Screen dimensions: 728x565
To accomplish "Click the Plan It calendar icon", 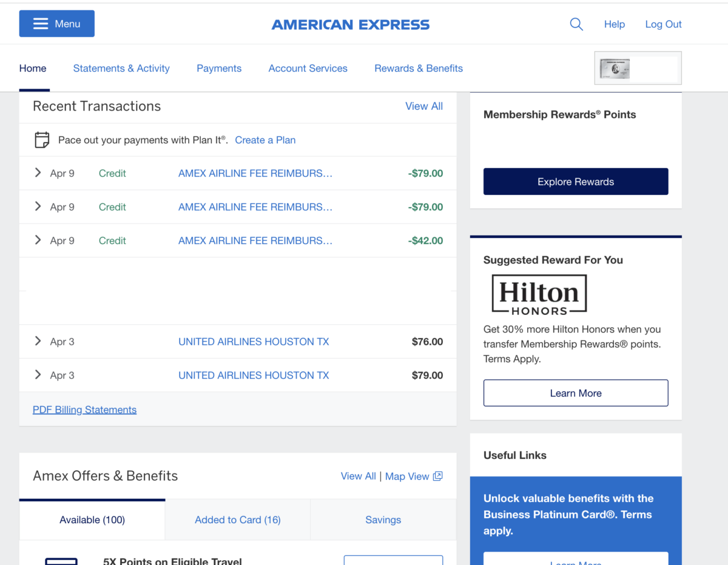I will pyautogui.click(x=42, y=140).
